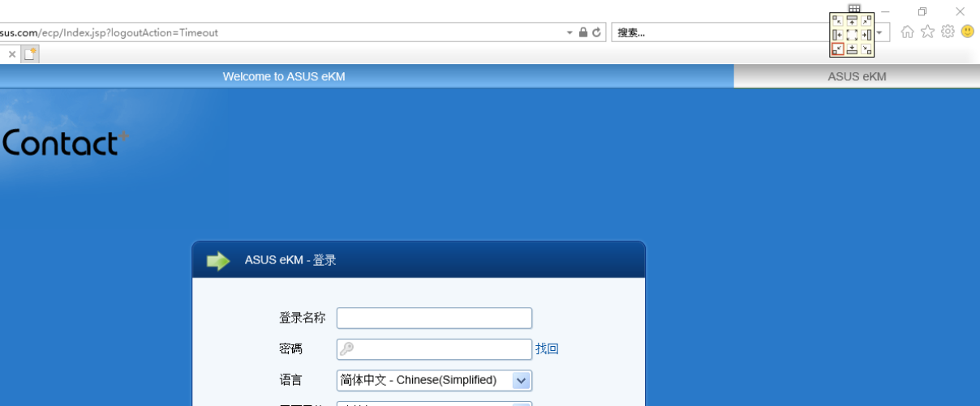Image resolution: width=980 pixels, height=406 pixels.
Task: Open a new browser tab
Action: tap(30, 54)
